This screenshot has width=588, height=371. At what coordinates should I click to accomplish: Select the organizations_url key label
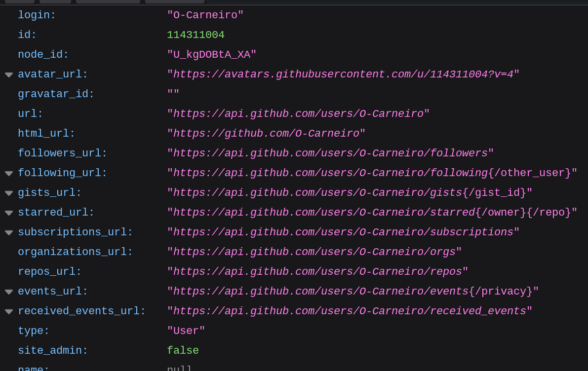[x=76, y=252]
